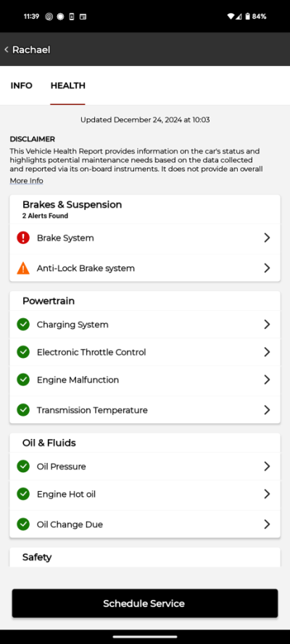The image size is (290, 644).
Task: Open the Transmission Temperature row
Action: point(144,410)
